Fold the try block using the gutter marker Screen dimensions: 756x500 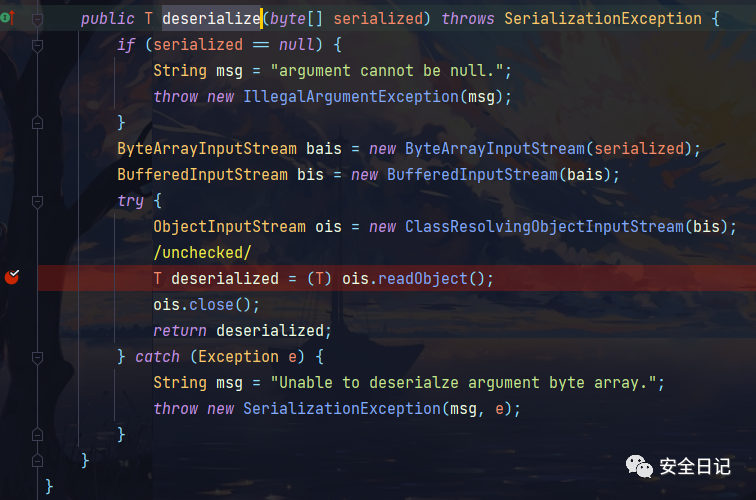click(x=37, y=201)
